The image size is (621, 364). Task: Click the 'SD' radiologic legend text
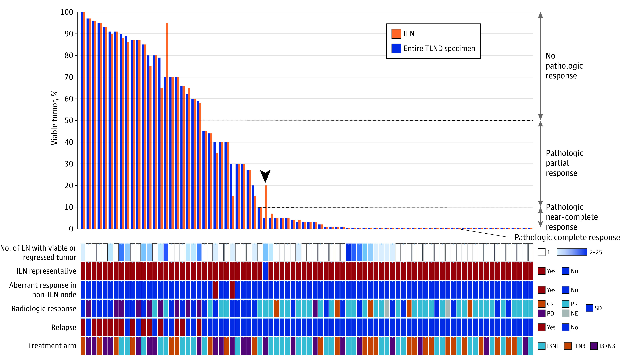(x=598, y=308)
